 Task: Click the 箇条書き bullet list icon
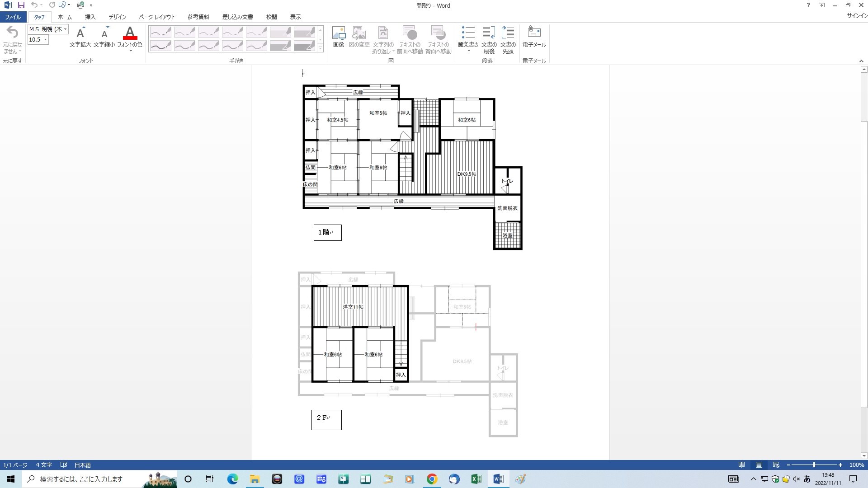[468, 33]
